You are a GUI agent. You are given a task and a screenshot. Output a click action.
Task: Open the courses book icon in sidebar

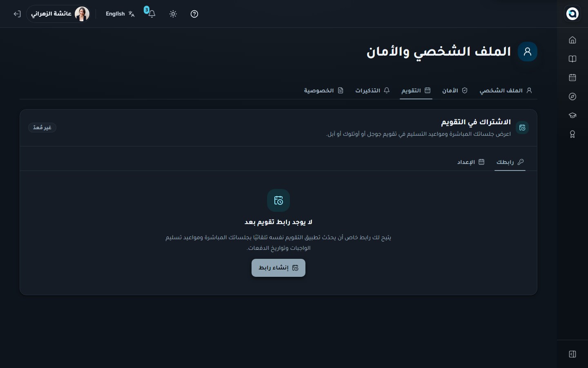coord(572,59)
